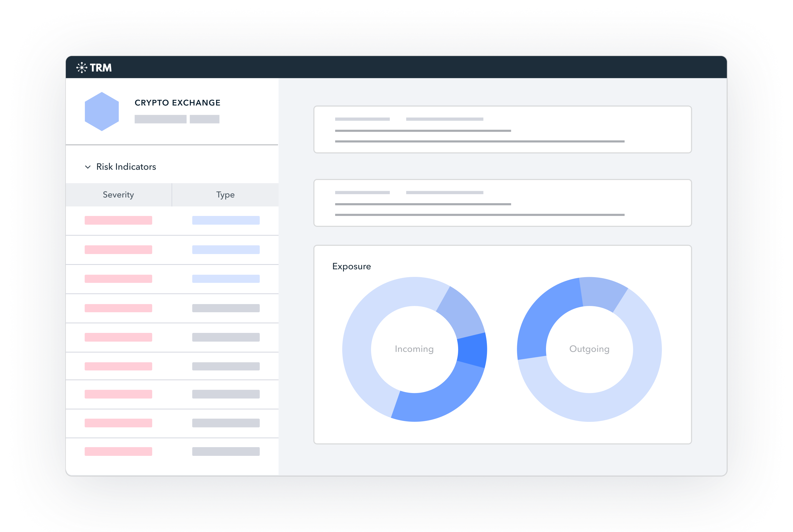Collapse the Risk Indicators chevron
The image size is (793, 532).
(88, 167)
